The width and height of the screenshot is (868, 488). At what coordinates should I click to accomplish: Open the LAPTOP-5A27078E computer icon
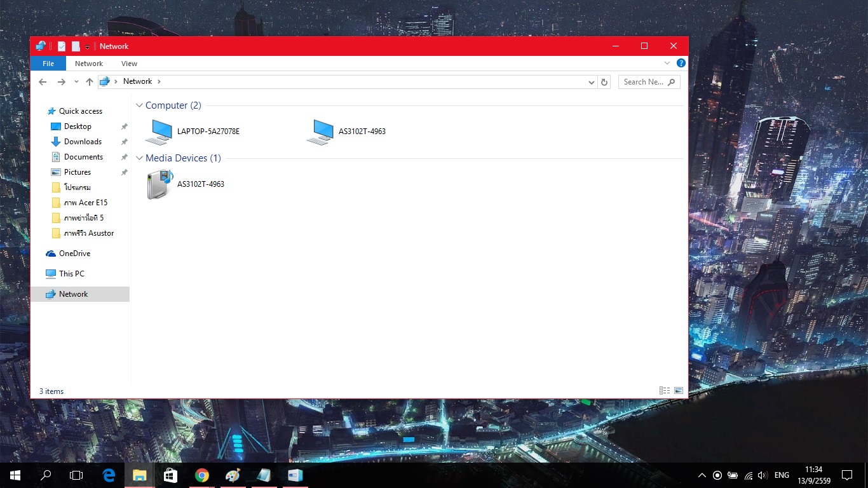[x=158, y=132]
